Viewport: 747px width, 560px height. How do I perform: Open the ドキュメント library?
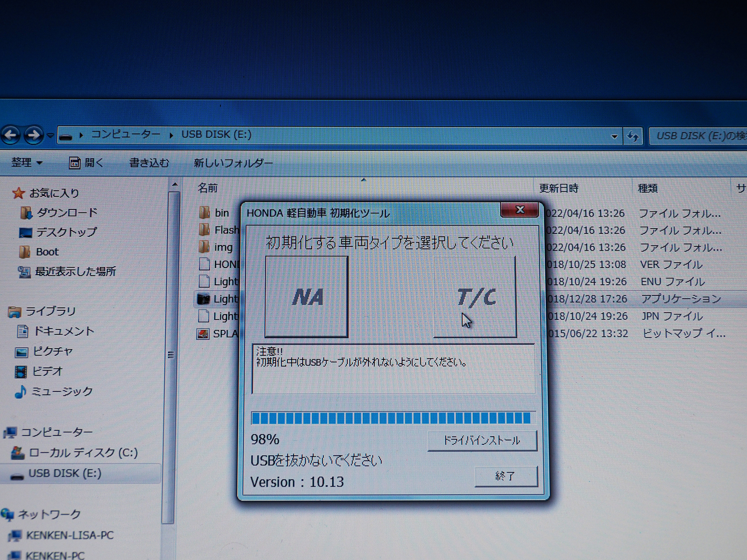pos(55,331)
